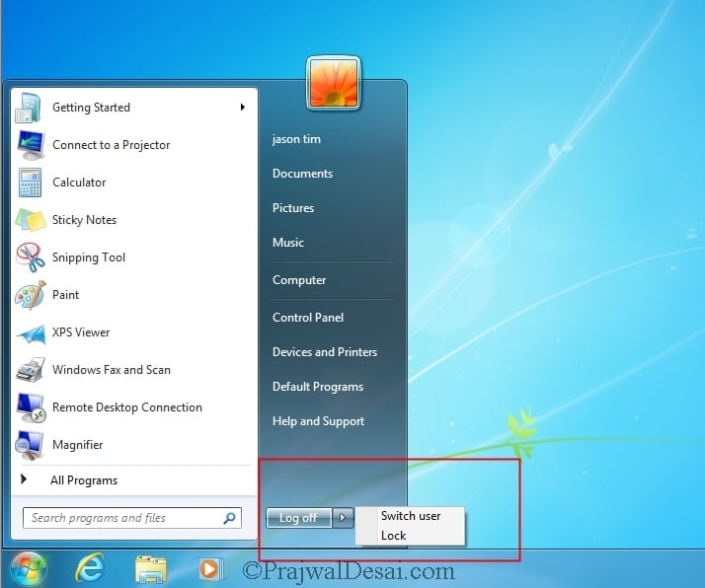Image resolution: width=705 pixels, height=588 pixels.
Task: Click the XPS Viewer label
Action: coord(81,332)
